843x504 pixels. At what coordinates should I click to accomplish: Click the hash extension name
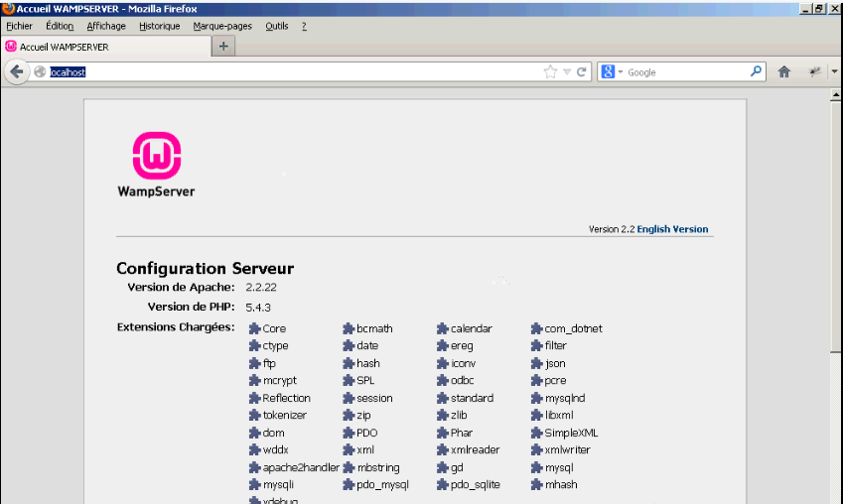point(368,363)
